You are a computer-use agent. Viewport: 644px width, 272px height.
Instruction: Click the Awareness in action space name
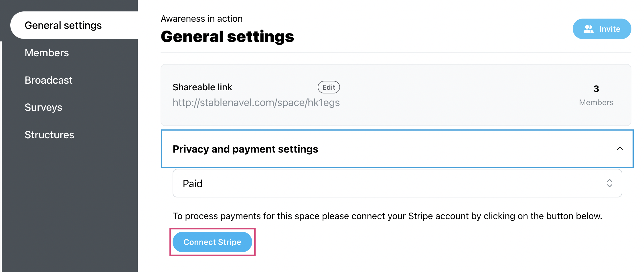[x=202, y=19]
